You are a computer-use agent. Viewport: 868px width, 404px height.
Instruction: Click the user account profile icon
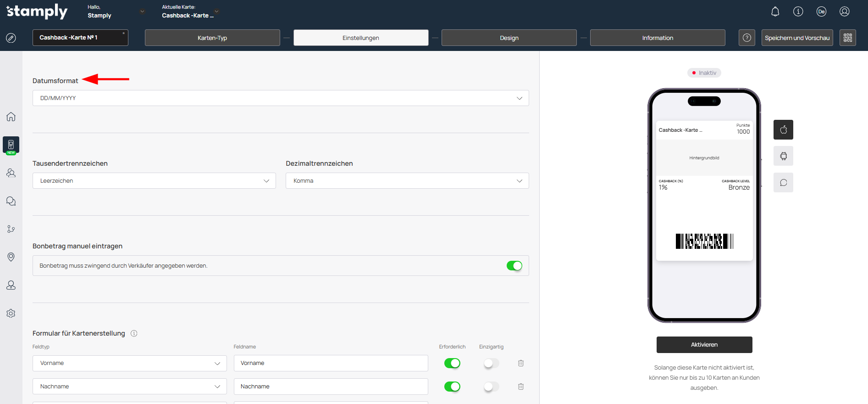click(x=844, y=11)
